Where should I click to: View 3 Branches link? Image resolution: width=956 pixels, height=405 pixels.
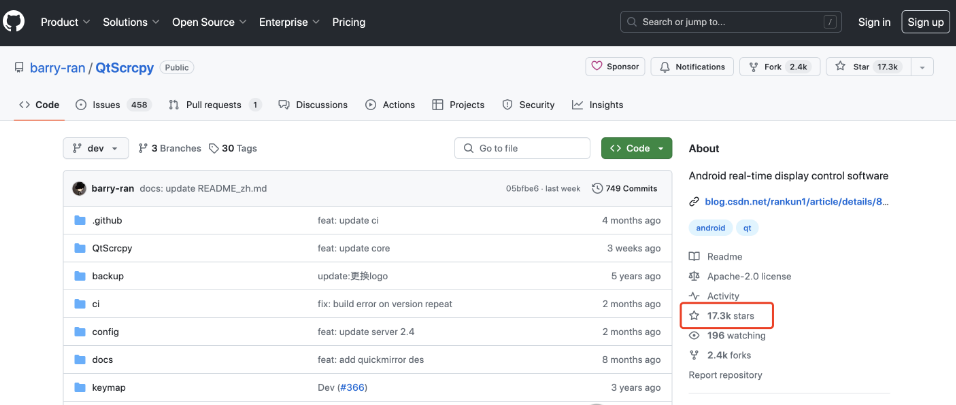click(x=169, y=148)
